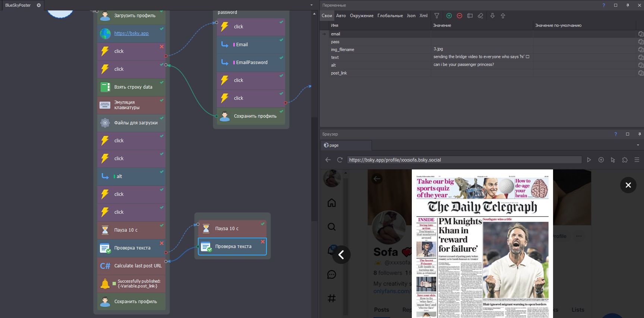Open Bluesky Home icon in sidebar

tap(332, 203)
